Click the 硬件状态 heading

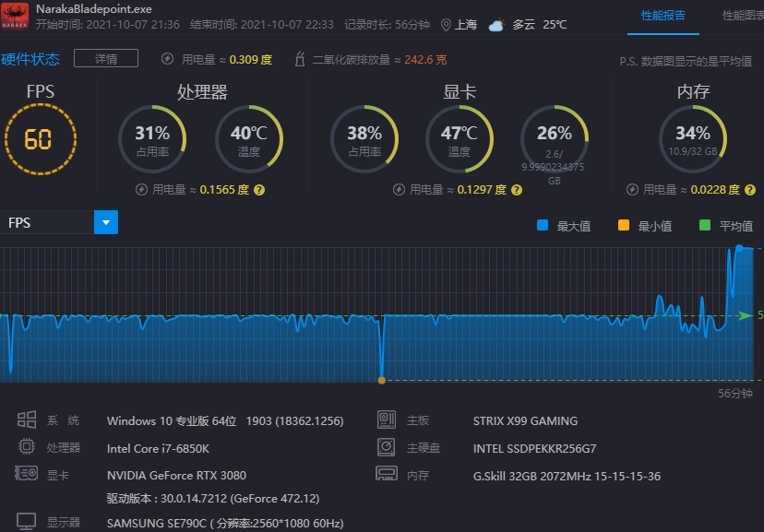coord(30,59)
